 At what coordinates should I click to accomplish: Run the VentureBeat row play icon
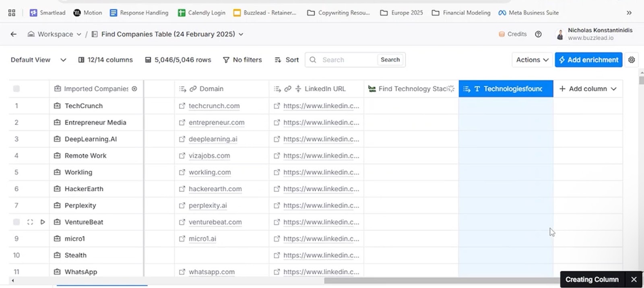[x=43, y=222]
